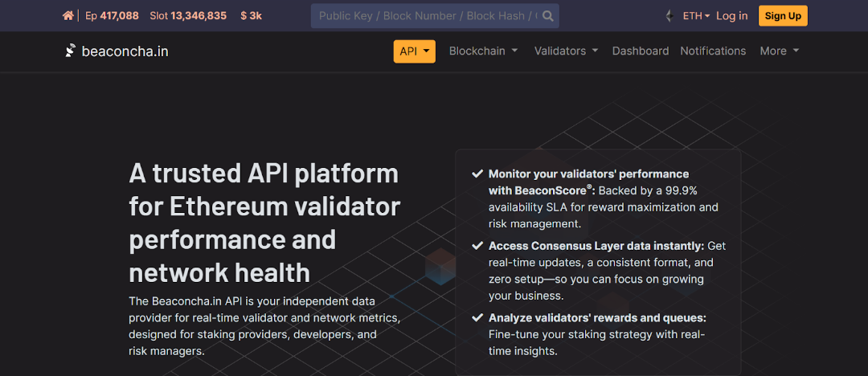Viewport: 868px width, 376px height.
Task: Expand the ETH network dropdown
Action: click(695, 16)
